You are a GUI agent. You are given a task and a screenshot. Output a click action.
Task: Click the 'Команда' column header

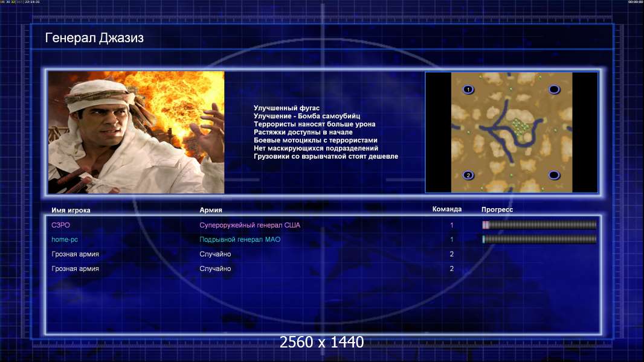447,209
